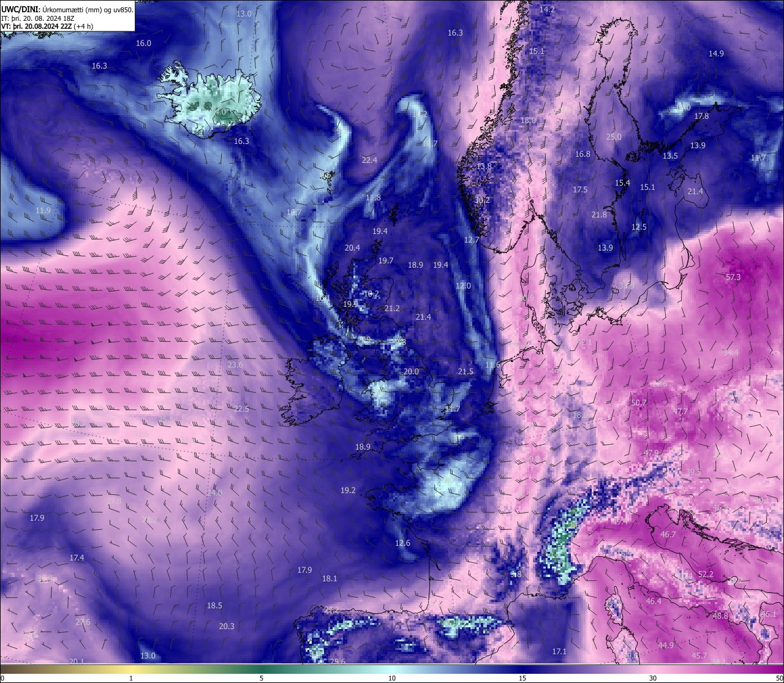
Task: Click the map value label '17.4'
Action: pos(77,558)
